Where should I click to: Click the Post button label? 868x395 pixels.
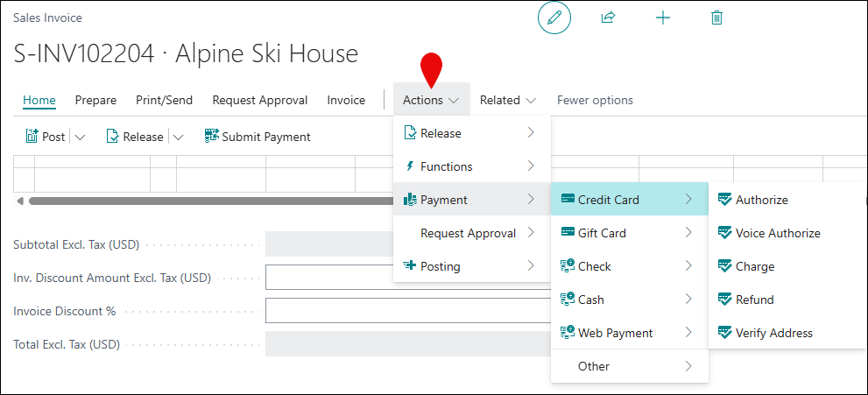click(53, 137)
